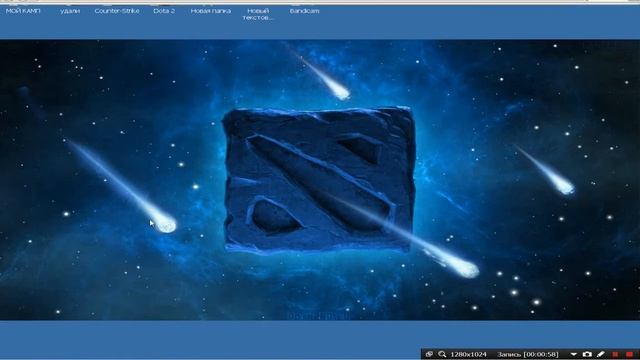Click the 1280x1024 resolution text
Screen dimensions: 640x360
tap(469, 354)
